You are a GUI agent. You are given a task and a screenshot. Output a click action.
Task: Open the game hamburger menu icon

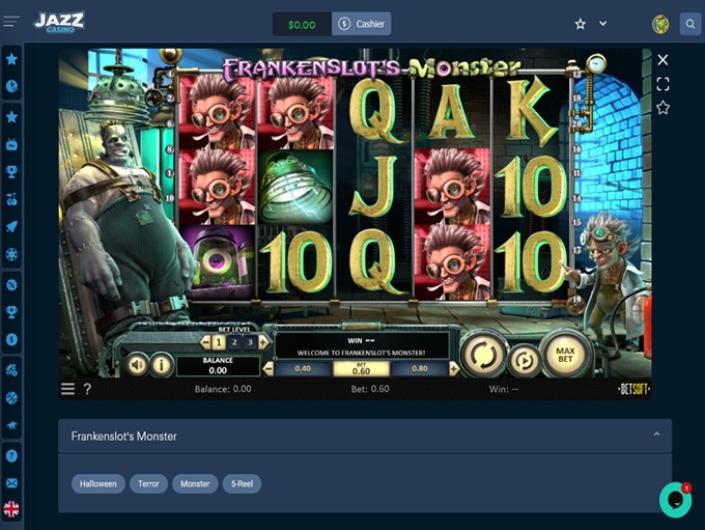click(x=68, y=389)
